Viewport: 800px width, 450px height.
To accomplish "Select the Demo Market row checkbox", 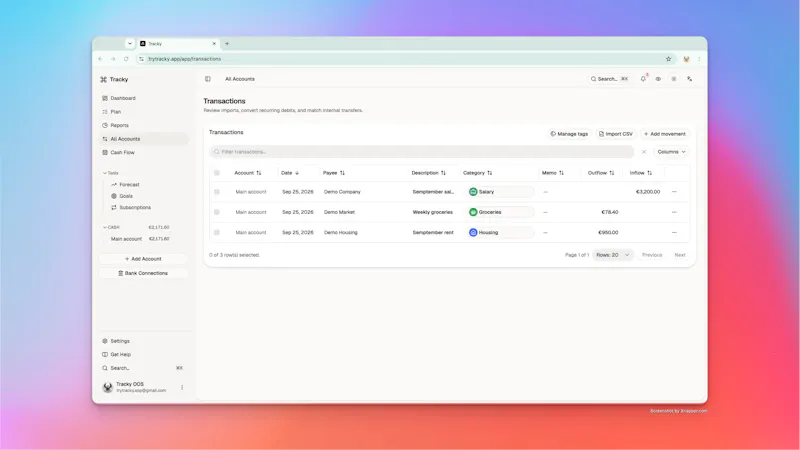I will [217, 212].
